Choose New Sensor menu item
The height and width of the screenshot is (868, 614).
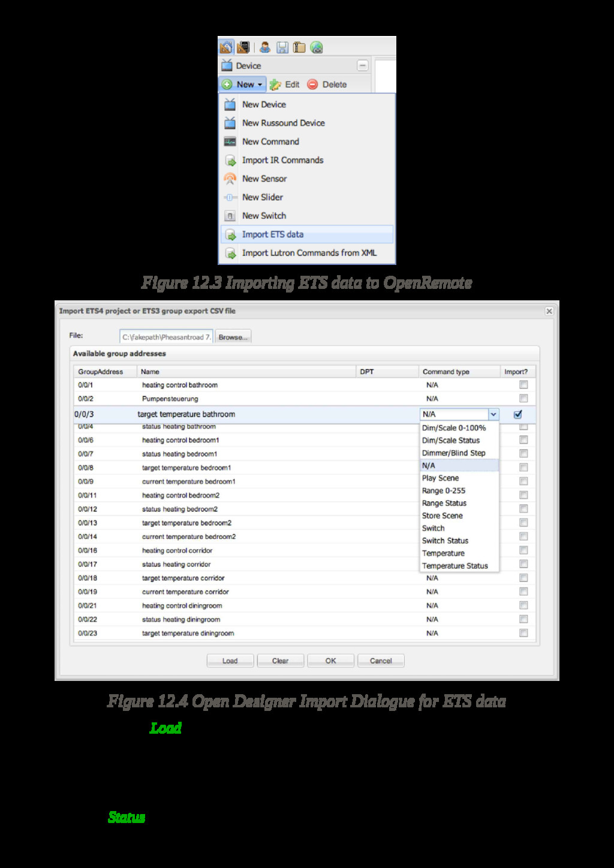click(x=307, y=179)
